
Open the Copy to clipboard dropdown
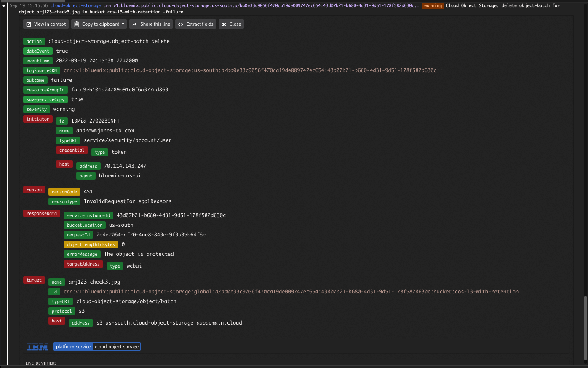pyautogui.click(x=99, y=24)
